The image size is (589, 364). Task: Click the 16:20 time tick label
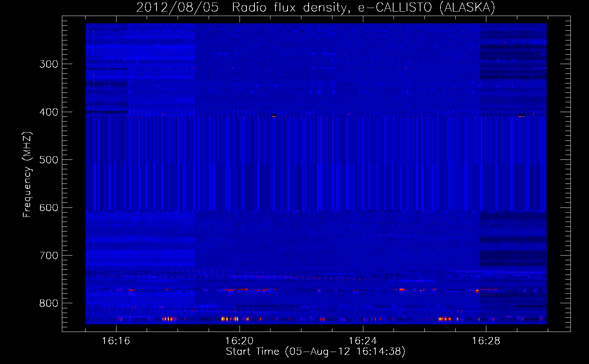click(239, 341)
